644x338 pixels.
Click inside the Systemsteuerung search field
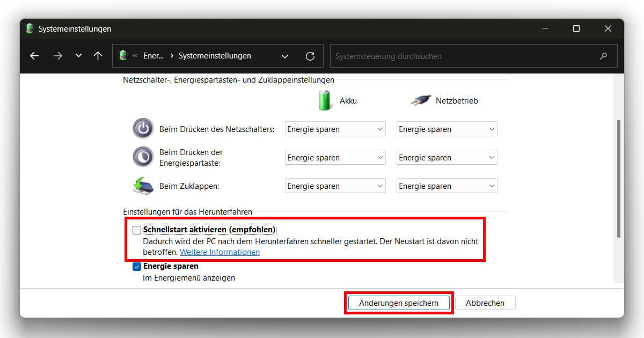pos(472,56)
